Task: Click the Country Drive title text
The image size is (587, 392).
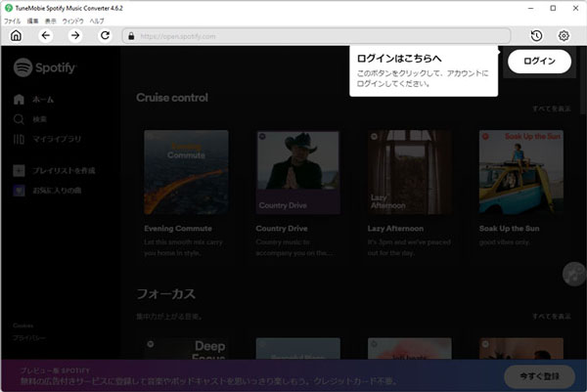Action: 282,229
